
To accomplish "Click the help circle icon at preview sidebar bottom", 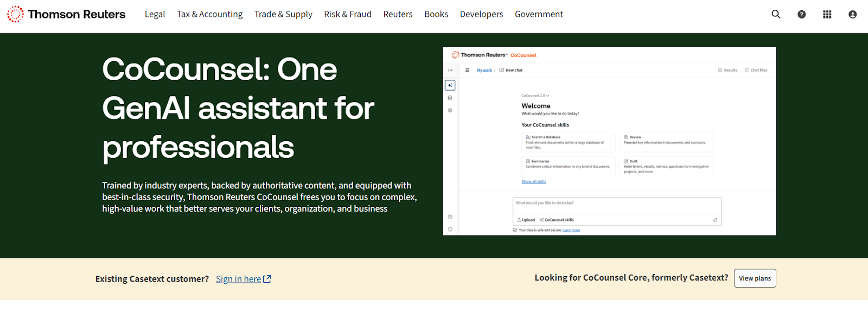I will (450, 217).
